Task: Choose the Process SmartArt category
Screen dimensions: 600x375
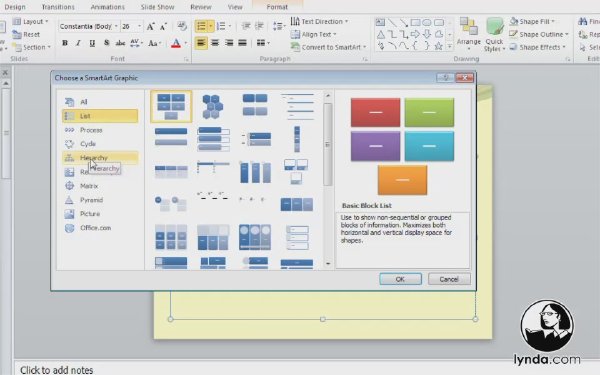Action: coord(100,130)
